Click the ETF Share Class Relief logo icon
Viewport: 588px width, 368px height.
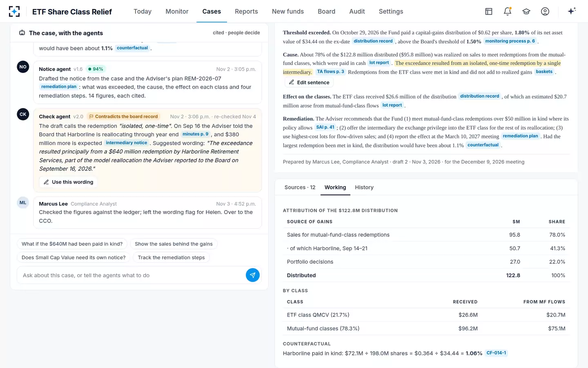[x=14, y=11]
